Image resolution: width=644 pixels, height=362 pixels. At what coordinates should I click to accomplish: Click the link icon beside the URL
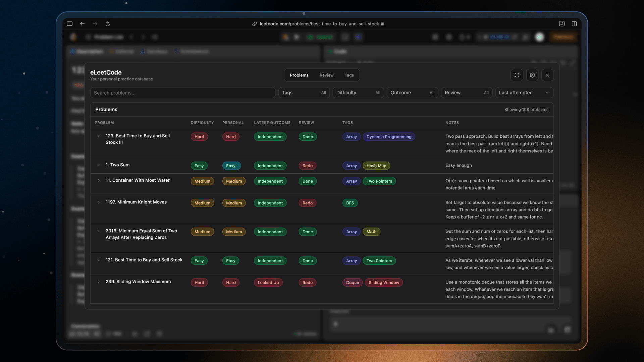(x=255, y=24)
